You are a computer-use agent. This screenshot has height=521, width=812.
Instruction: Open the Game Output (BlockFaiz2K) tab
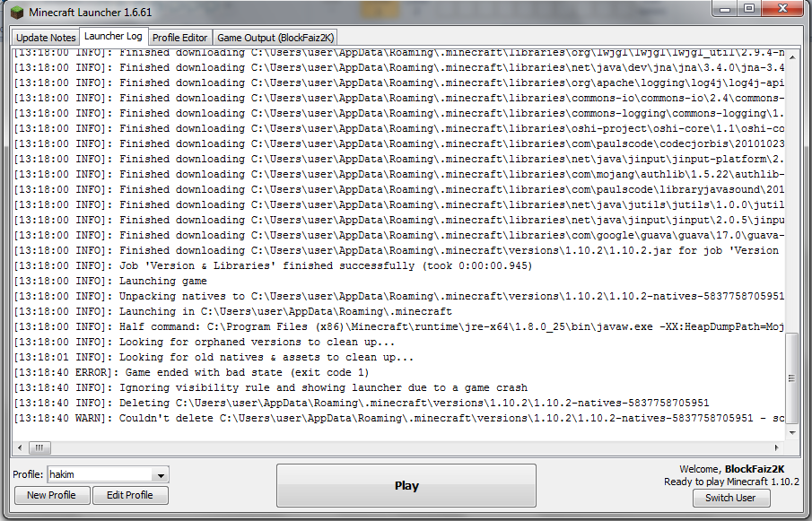pyautogui.click(x=275, y=38)
